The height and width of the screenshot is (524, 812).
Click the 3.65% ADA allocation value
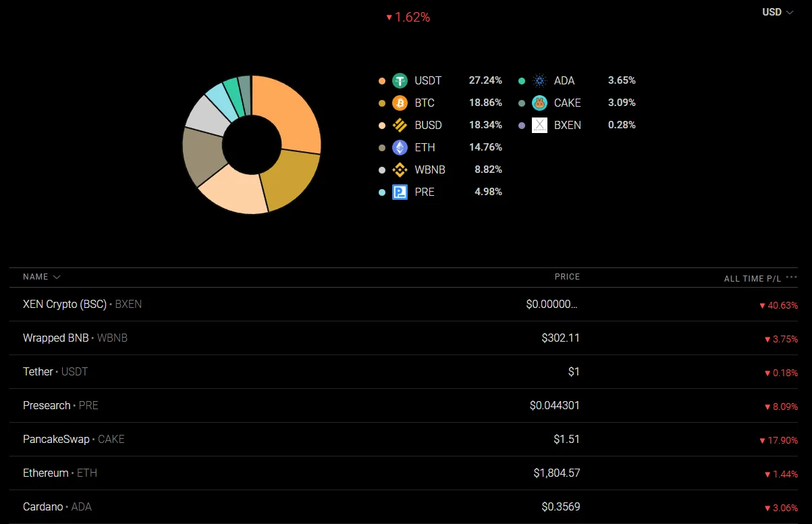[622, 80]
